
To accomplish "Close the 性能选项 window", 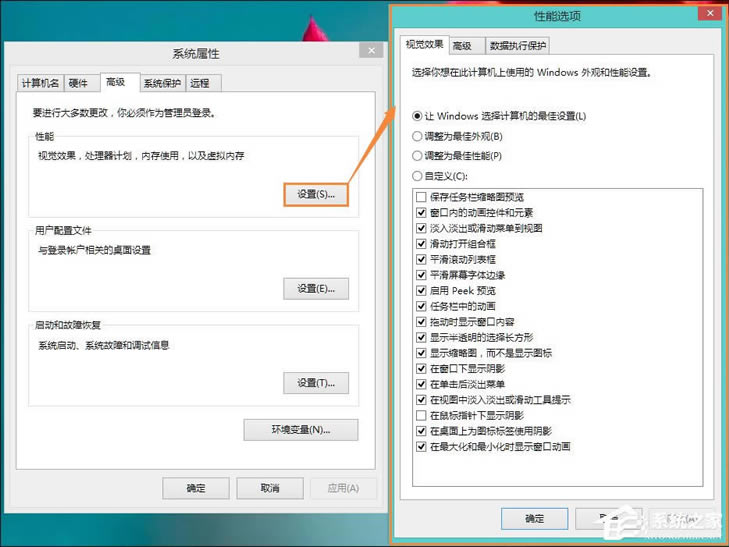I will click(x=710, y=13).
